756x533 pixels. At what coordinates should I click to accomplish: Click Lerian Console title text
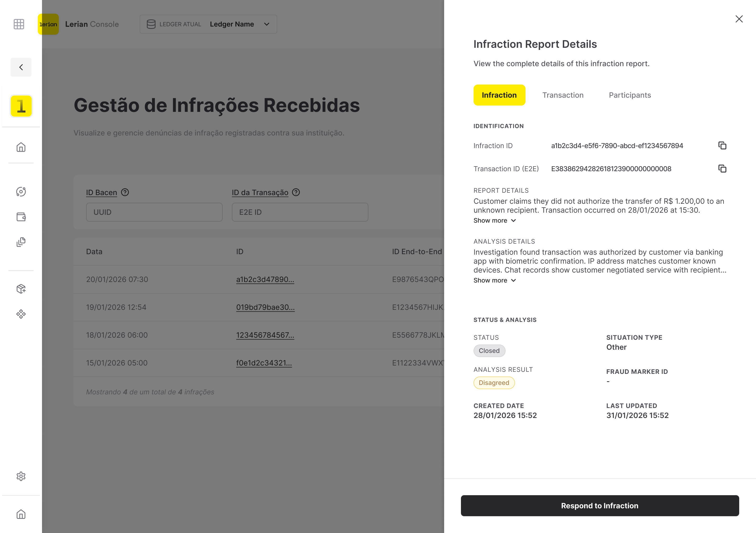click(92, 24)
